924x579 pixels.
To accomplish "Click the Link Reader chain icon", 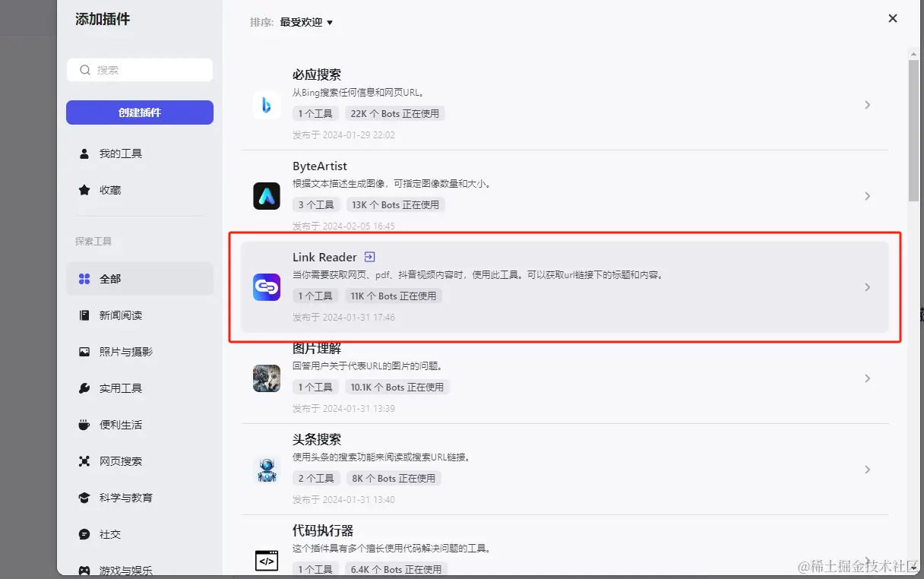I will [x=267, y=287].
